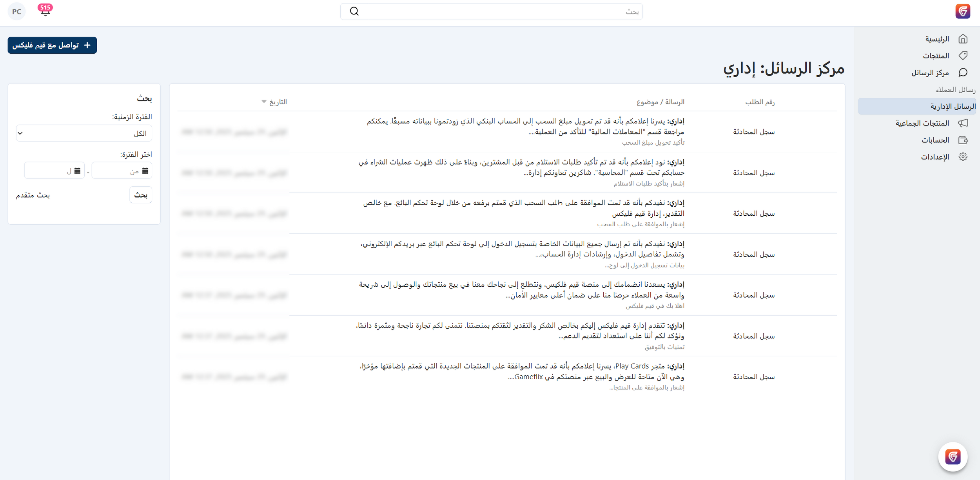
Task: Open the notifications bell showing 515
Action: coord(45,11)
